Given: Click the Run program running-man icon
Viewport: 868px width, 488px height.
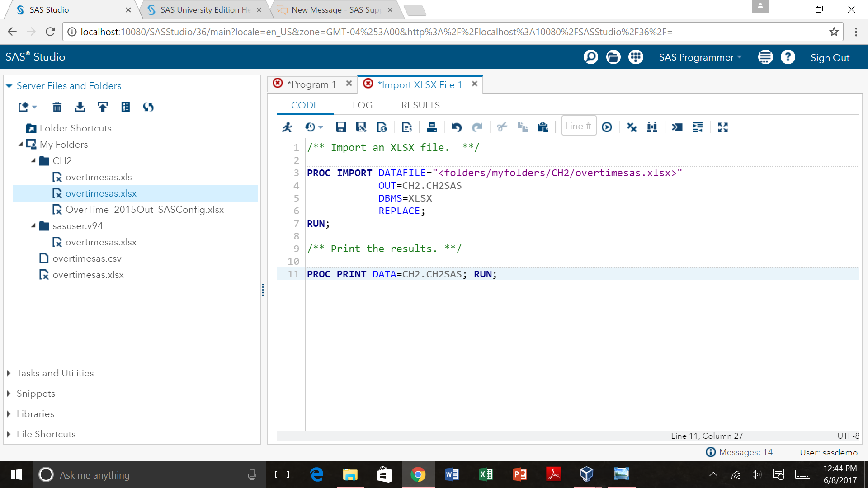Looking at the screenshot, I should pos(287,127).
